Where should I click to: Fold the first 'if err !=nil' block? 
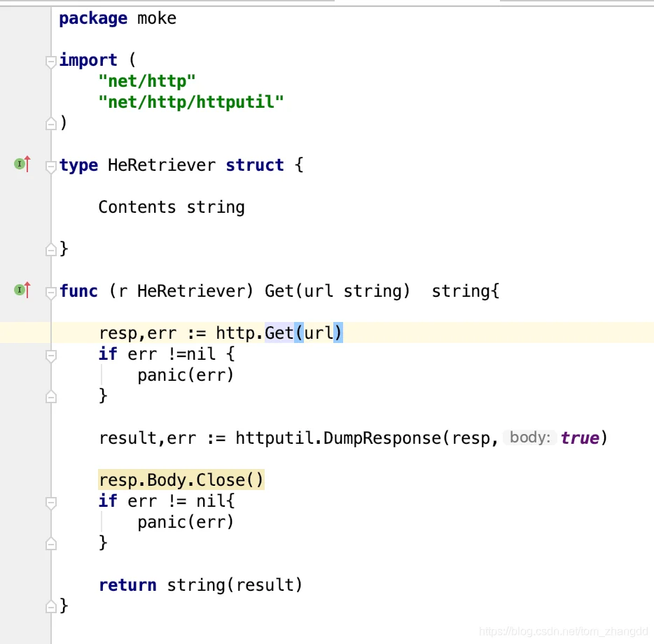pos(50,356)
